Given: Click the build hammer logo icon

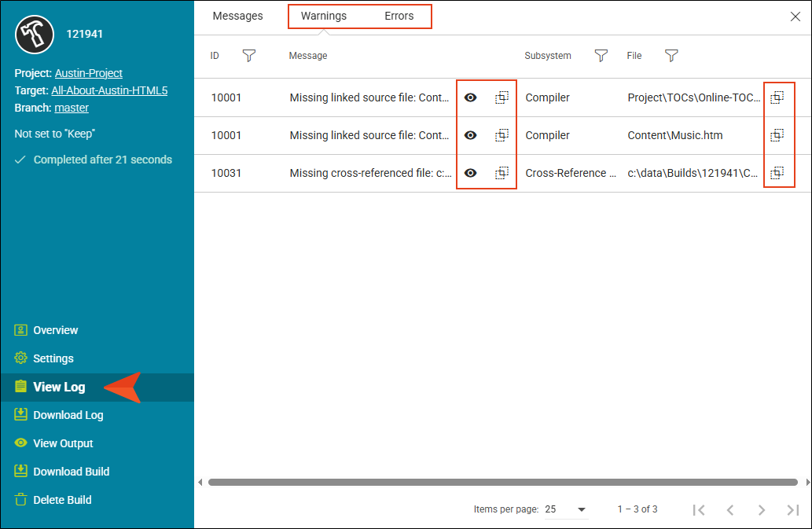Looking at the screenshot, I should [x=35, y=34].
